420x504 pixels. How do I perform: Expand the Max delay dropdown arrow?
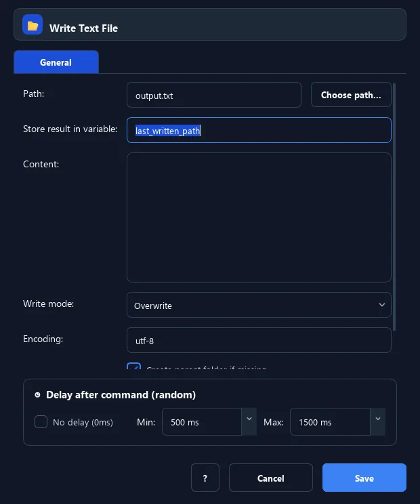378,419
